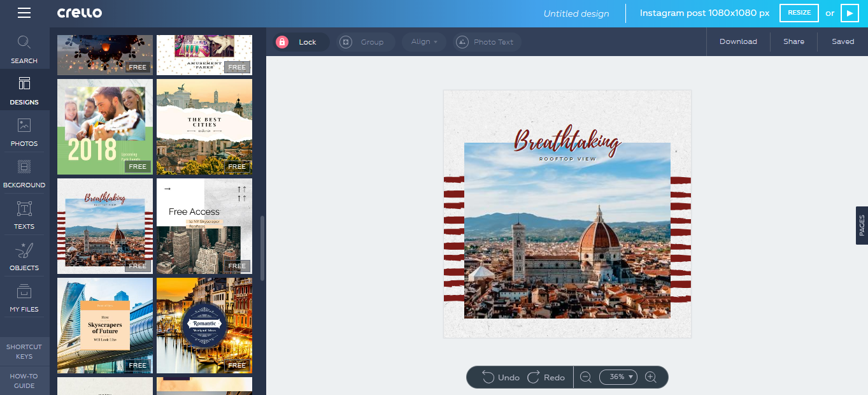
Task: Open the Pages tab on the right edge
Action: [862, 226]
